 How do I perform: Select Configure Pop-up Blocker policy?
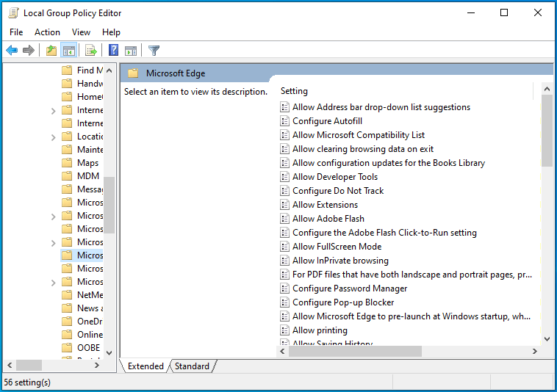tap(343, 302)
